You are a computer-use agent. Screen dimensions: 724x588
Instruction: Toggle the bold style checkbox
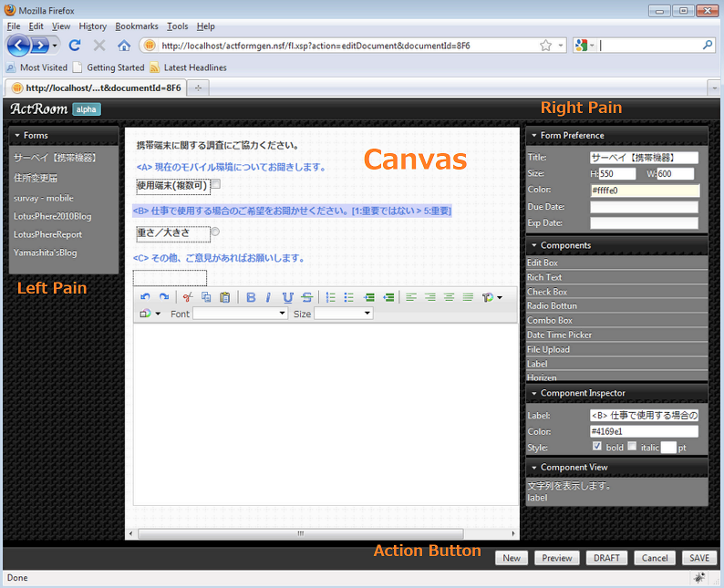pos(597,446)
